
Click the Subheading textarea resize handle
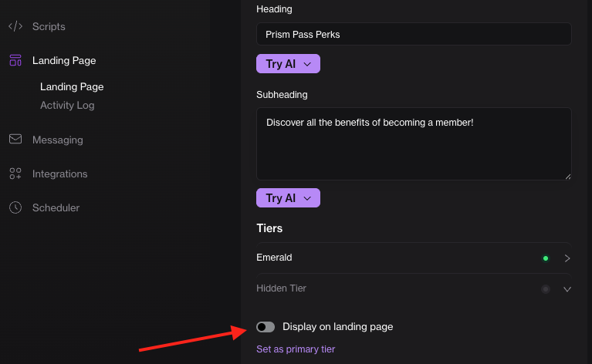click(567, 177)
